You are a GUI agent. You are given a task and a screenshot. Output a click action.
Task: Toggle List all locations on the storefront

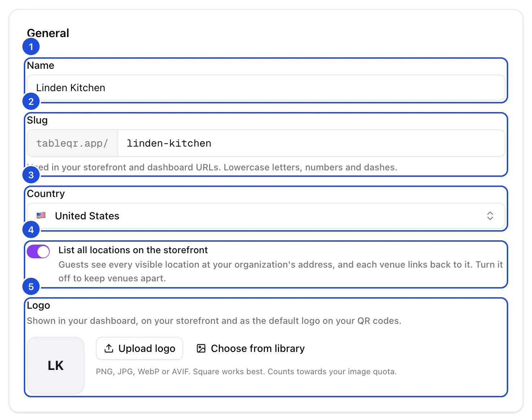point(38,251)
